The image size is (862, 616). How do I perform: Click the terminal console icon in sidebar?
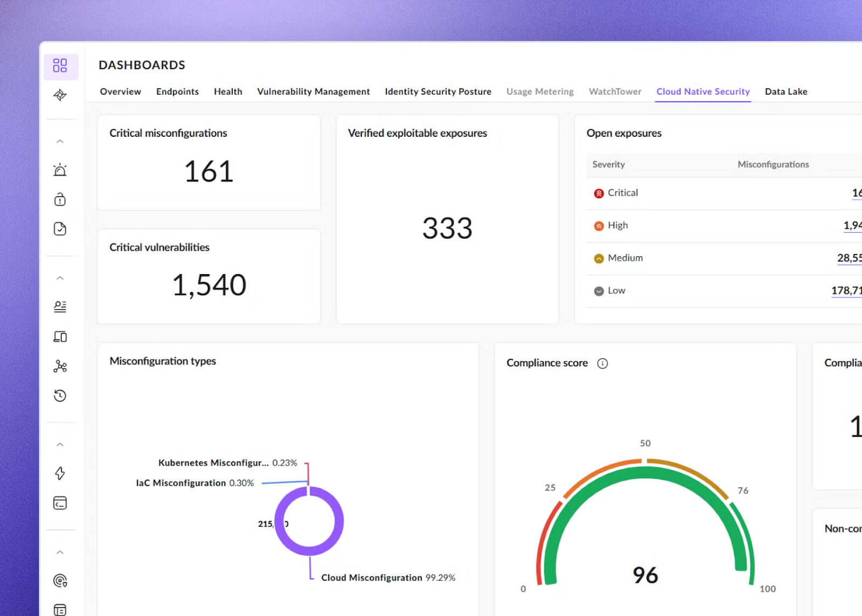pos(60,503)
